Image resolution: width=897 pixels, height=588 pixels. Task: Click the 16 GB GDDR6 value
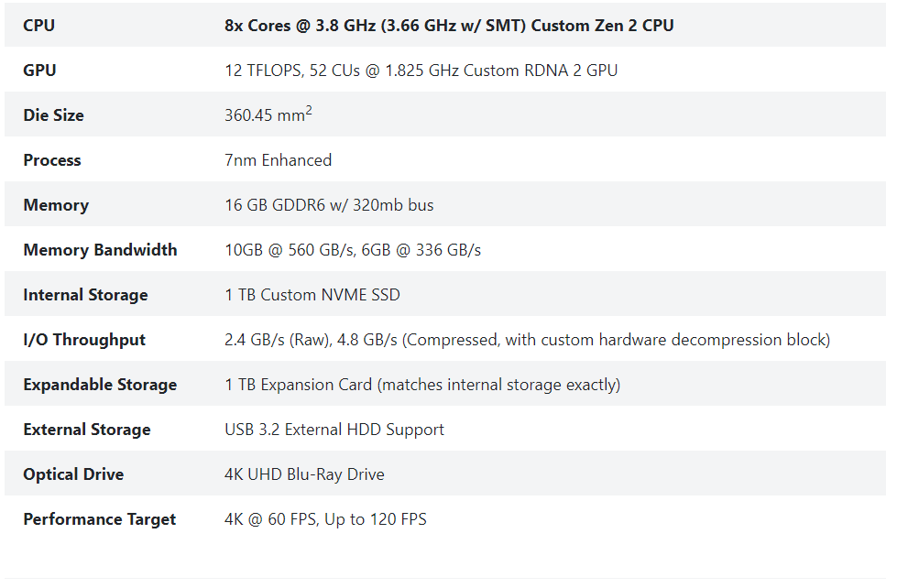329,205
